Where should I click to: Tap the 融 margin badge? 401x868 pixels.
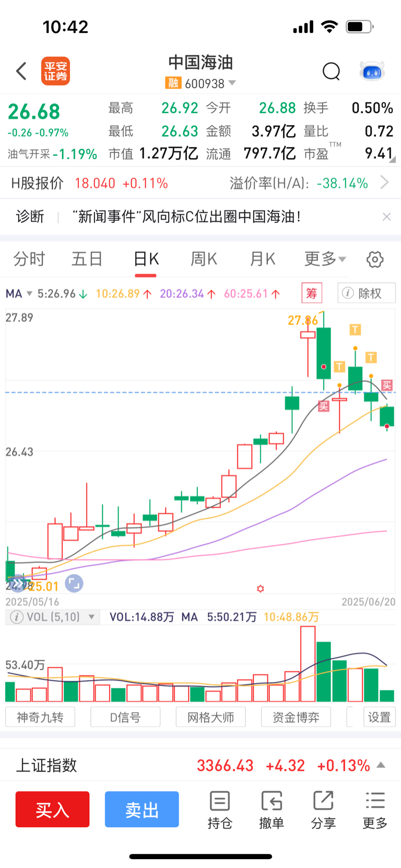point(173,83)
